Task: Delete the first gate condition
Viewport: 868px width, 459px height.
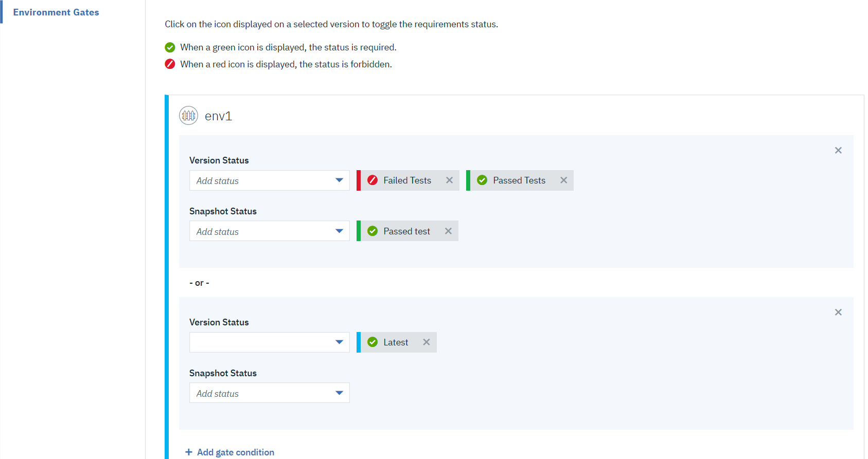Action: tap(838, 151)
